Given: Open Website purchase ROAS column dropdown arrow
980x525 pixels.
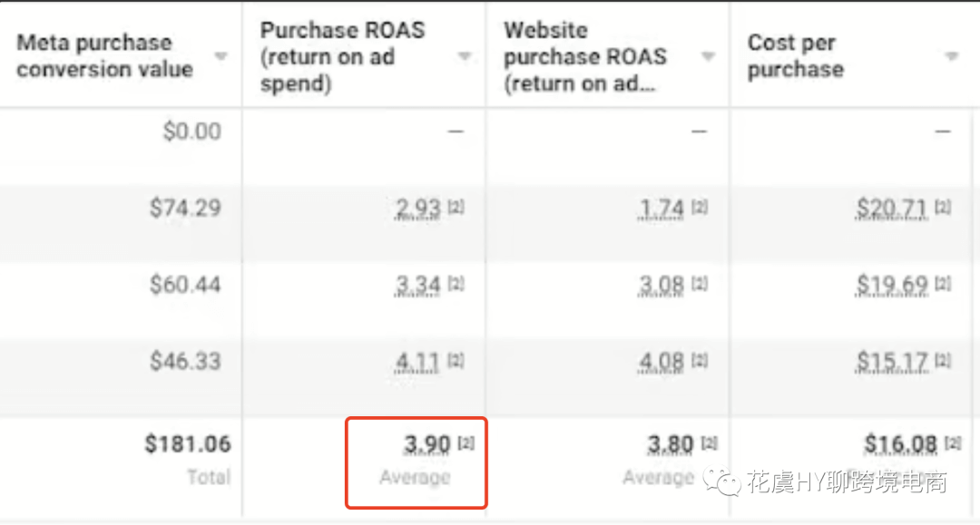Looking at the screenshot, I should [708, 57].
